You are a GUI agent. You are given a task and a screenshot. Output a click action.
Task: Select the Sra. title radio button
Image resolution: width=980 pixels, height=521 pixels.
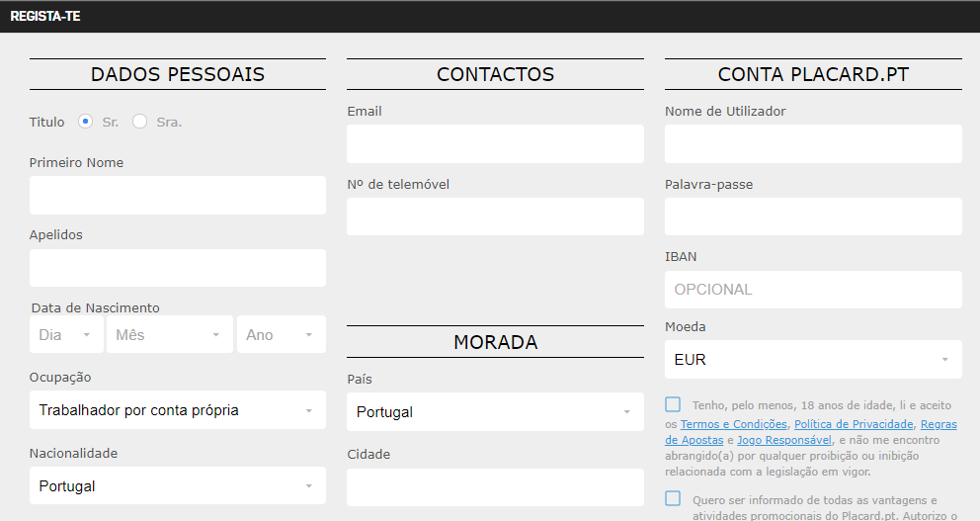click(140, 122)
